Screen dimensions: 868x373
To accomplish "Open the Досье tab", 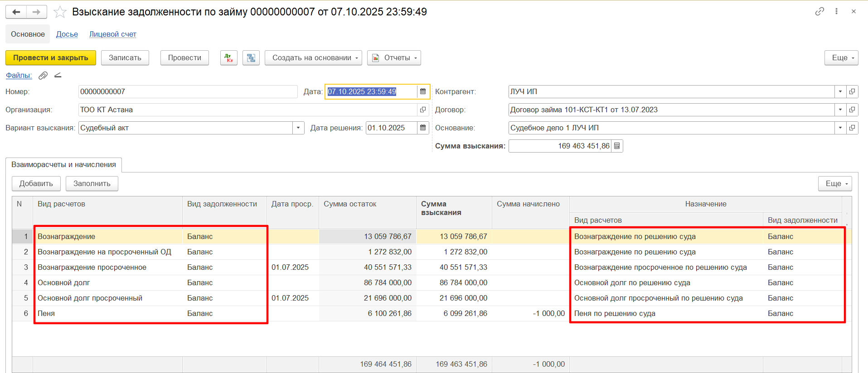I will click(67, 34).
